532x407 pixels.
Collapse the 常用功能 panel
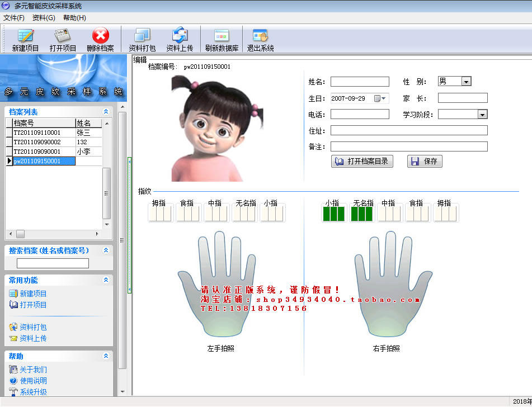[106, 280]
